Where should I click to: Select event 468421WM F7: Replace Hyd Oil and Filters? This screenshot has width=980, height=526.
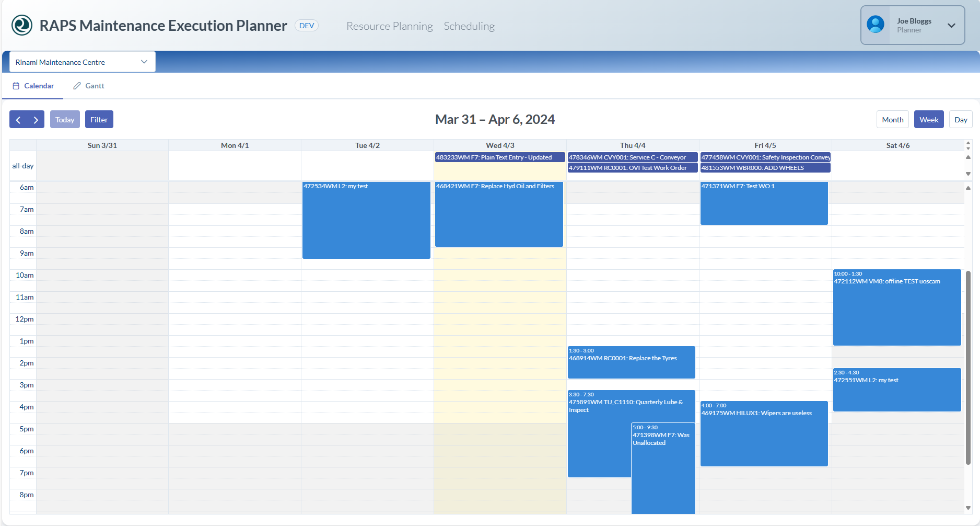point(498,214)
